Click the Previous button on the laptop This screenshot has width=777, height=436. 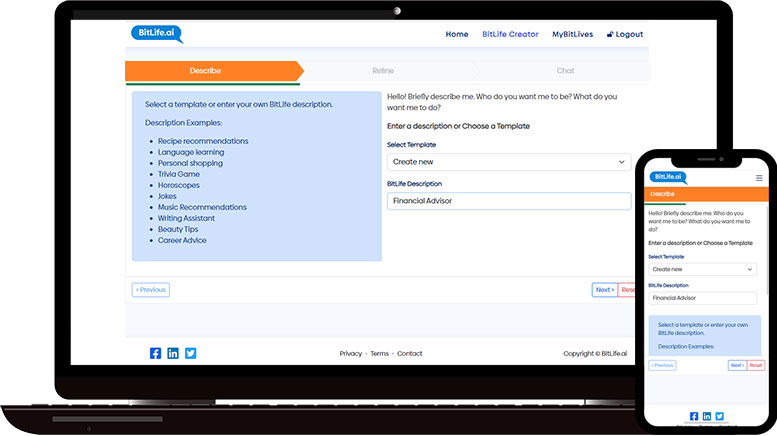click(x=151, y=290)
